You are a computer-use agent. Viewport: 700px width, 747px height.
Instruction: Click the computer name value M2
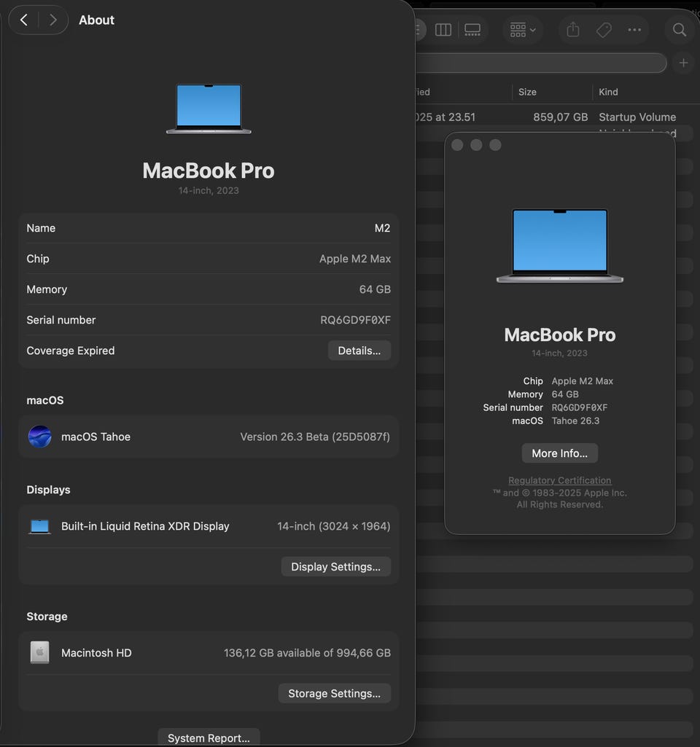[382, 228]
